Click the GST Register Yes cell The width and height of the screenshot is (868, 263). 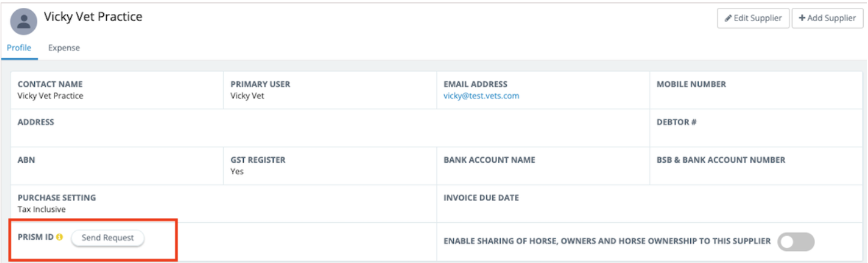[330, 166]
